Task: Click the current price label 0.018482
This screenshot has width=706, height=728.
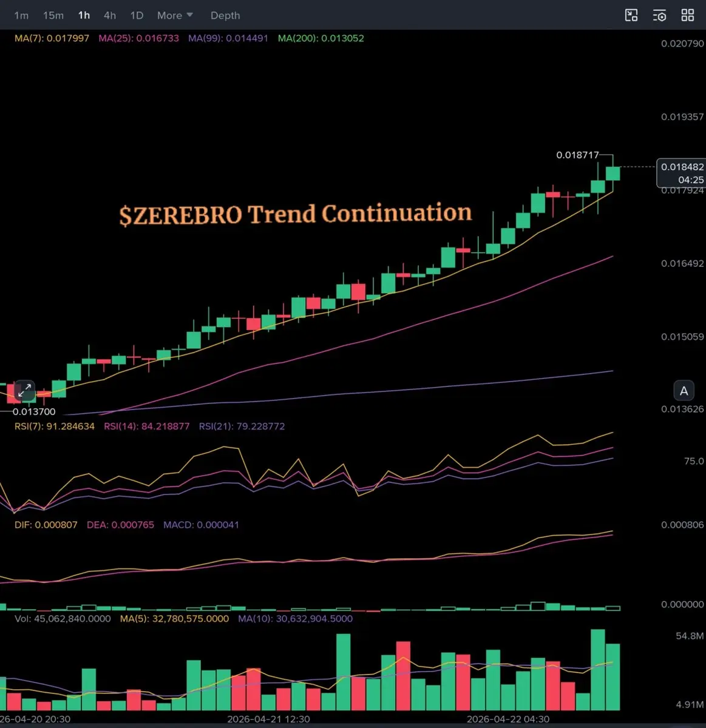Action: (x=682, y=173)
